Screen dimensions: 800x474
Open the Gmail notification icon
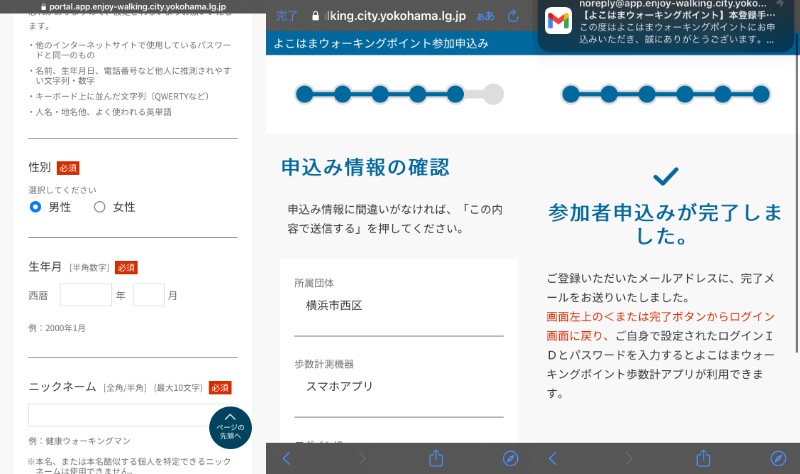558,21
